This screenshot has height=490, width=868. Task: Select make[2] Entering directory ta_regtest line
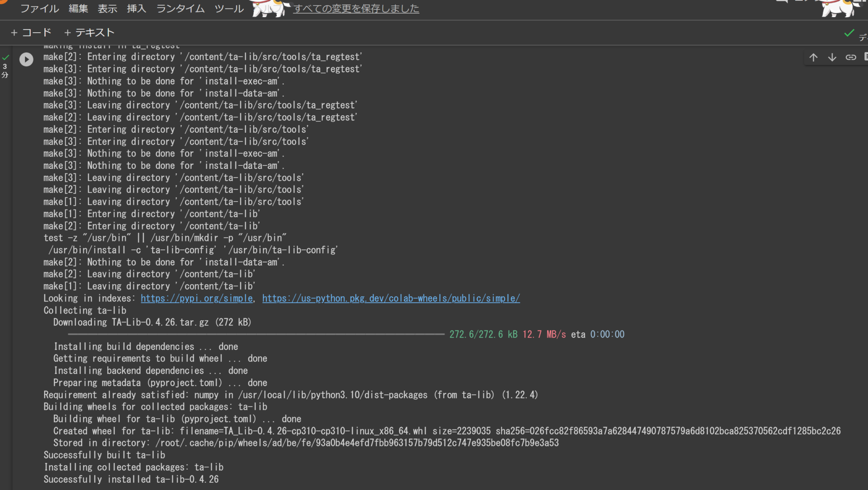(203, 56)
